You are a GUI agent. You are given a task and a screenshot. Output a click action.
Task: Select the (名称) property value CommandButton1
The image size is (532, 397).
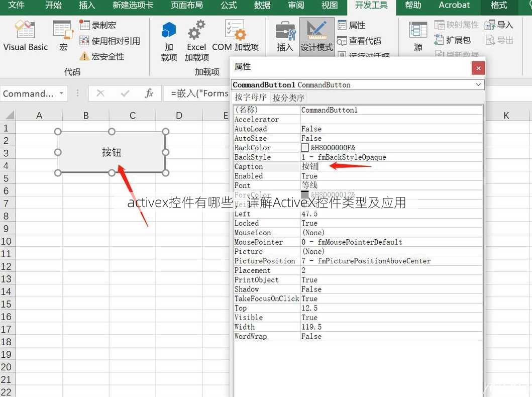coord(391,110)
